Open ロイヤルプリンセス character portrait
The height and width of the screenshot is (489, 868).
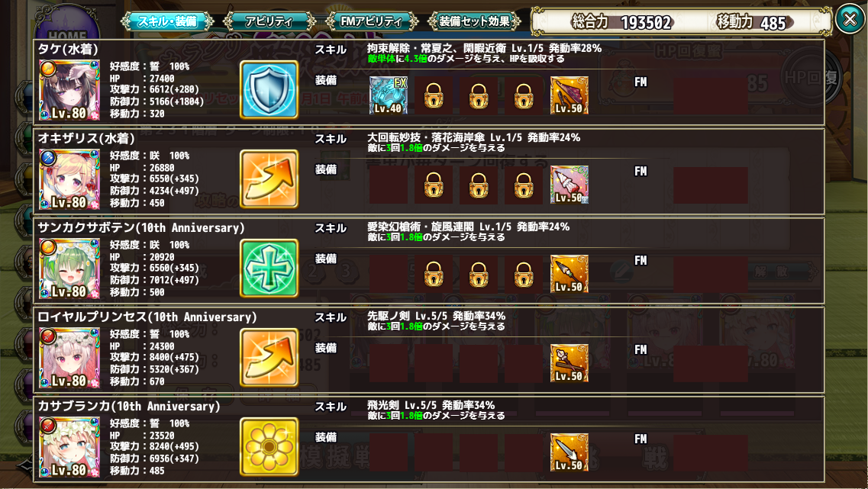click(69, 357)
